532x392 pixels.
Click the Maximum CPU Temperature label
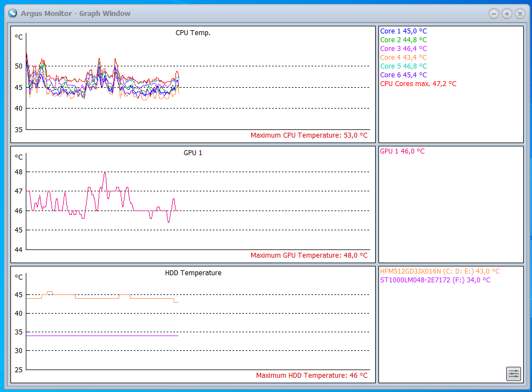point(309,135)
